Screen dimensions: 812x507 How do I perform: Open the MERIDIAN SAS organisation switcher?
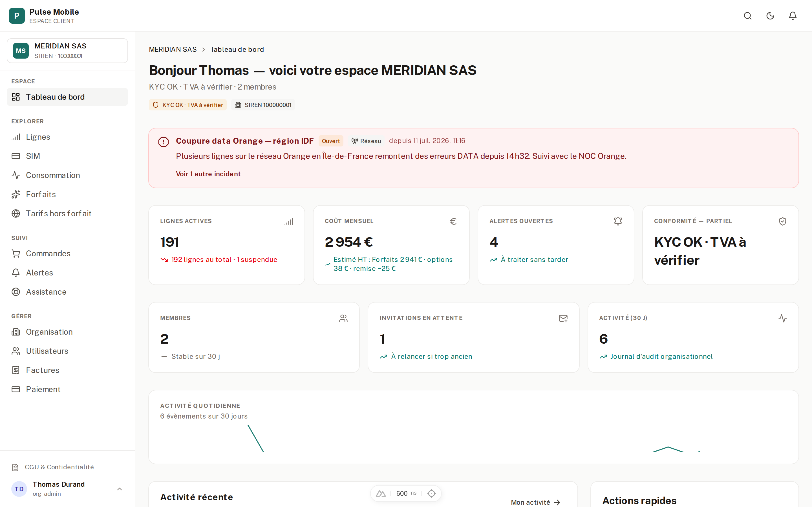click(67, 51)
